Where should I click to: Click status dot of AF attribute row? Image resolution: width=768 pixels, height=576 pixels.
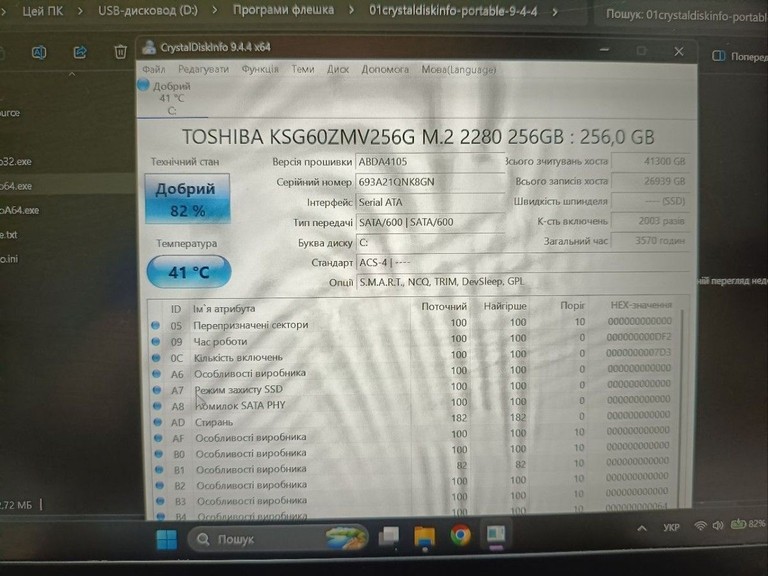click(158, 438)
